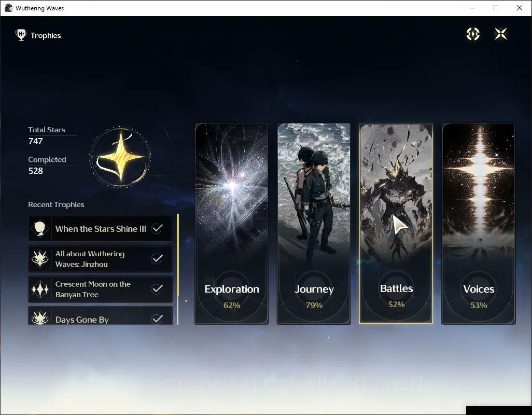
Task: Click the Journey 79% progress value
Action: (314, 306)
